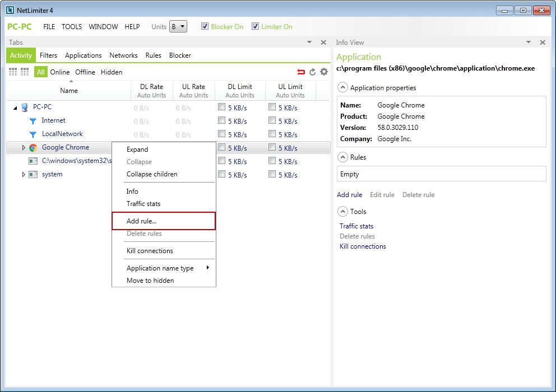Screen dimensions: 556x392
Task: Click the PC-PC computer icon
Action: [25, 108]
